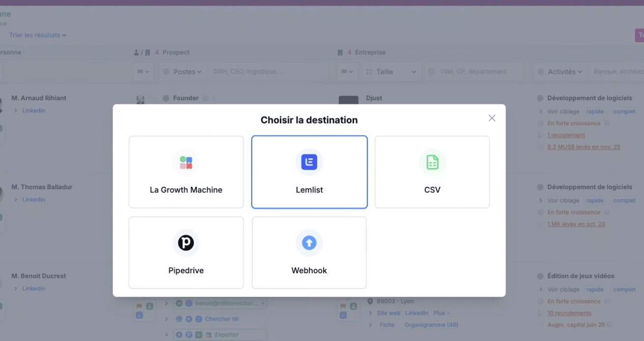Open the flag filter beside Taille
The image size is (644, 341).
[347, 72]
